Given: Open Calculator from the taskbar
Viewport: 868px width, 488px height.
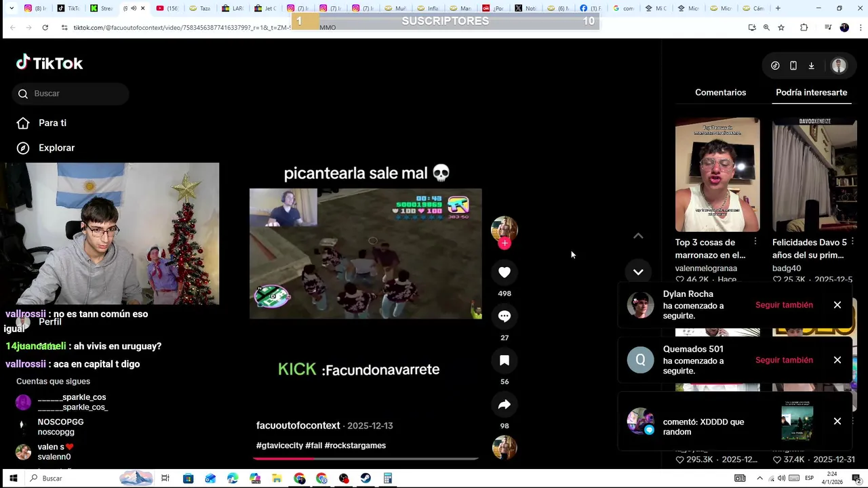Looking at the screenshot, I should tap(388, 479).
